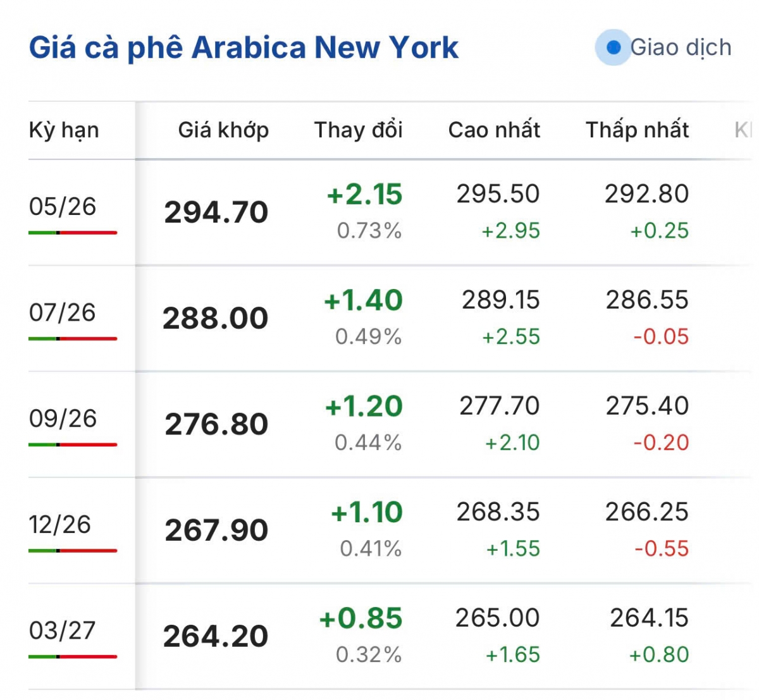Click the range bar under 05/26
The height and width of the screenshot is (700, 759).
[73, 233]
